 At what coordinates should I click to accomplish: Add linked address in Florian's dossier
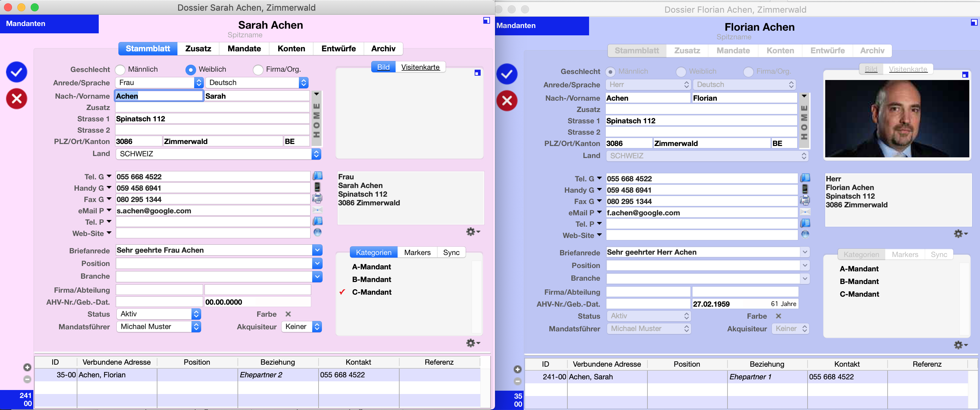(x=517, y=369)
